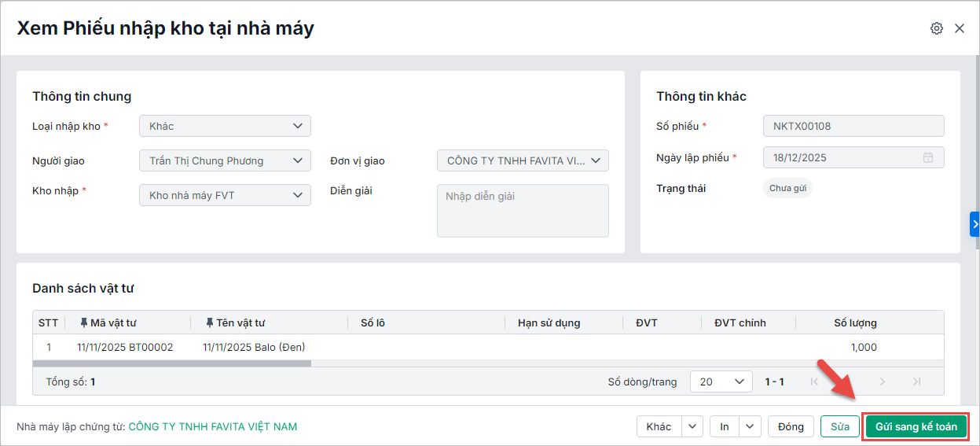Open the Kho nhập dropdown
980x446 pixels.
pyautogui.click(x=298, y=195)
